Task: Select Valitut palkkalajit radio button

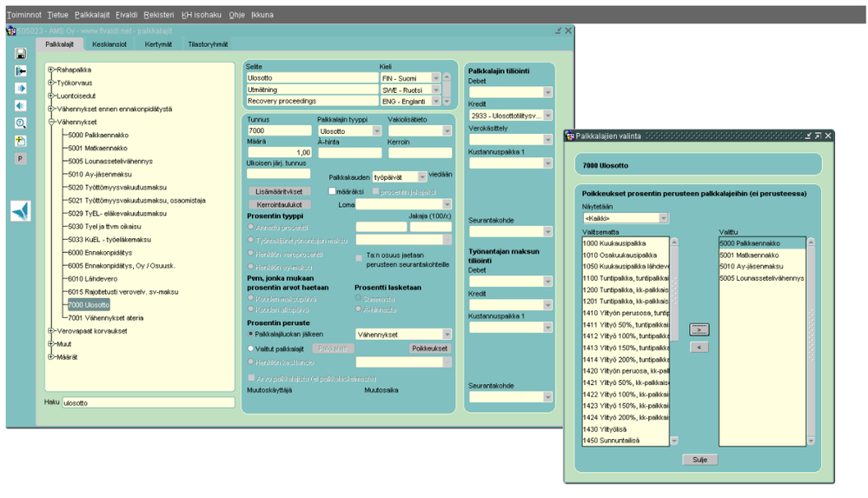Action: pos(251,349)
